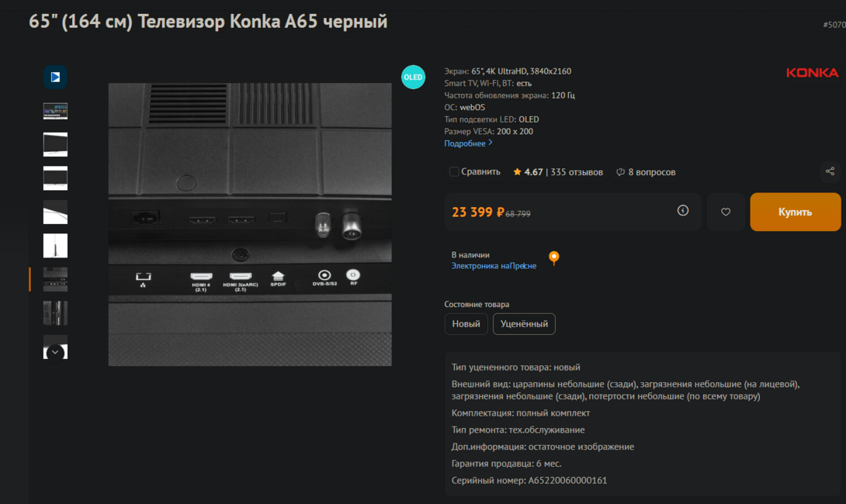The image size is (846, 504).
Task: Play the product video thumbnail
Action: click(x=55, y=78)
